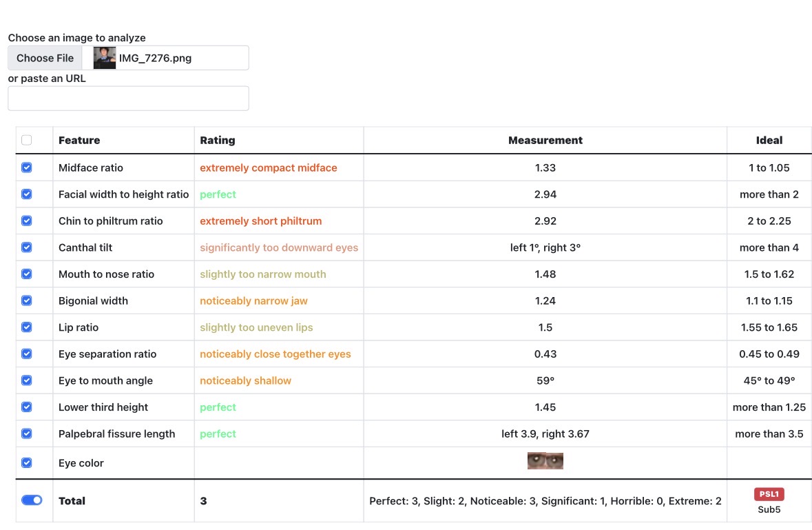
Task: Uncheck the Palpebral fissure length checkbox
Action: click(x=27, y=434)
